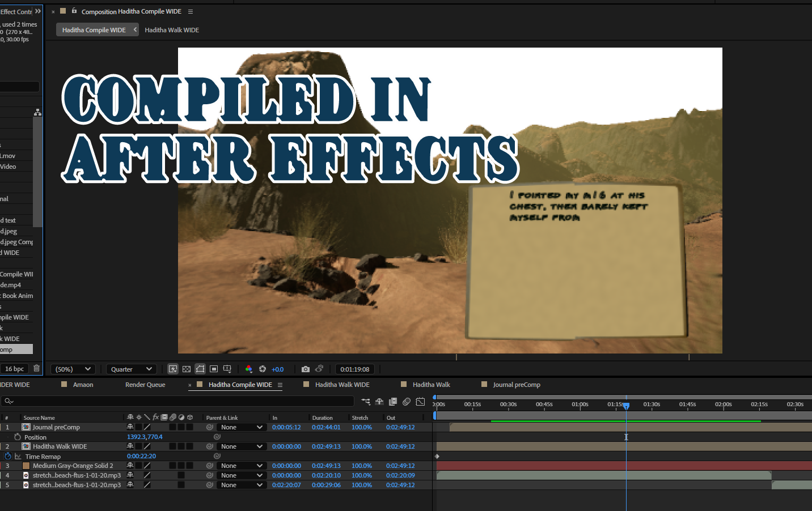The image size is (812, 511).
Task: Click the Reset Exposure icon
Action: click(x=263, y=369)
